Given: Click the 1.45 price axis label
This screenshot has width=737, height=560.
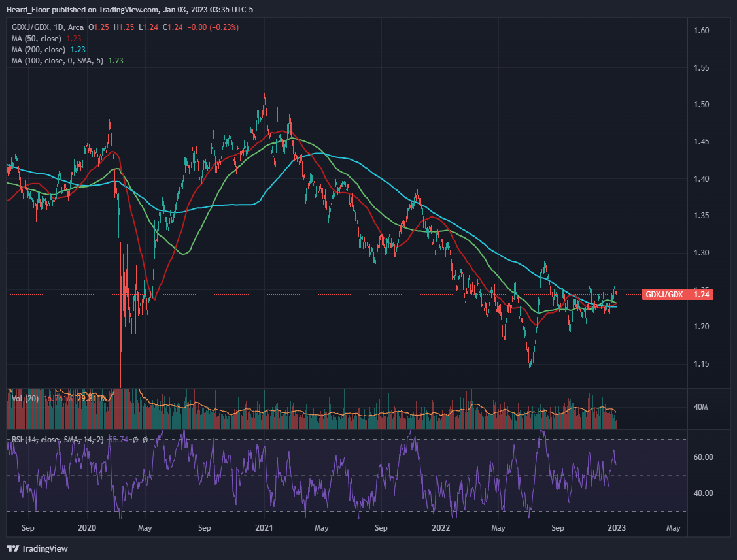Looking at the screenshot, I should [x=701, y=141].
